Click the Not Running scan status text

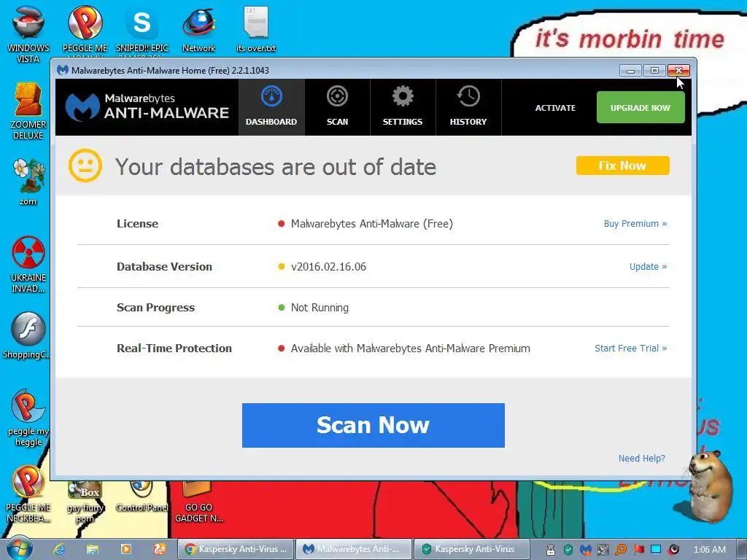tap(320, 308)
